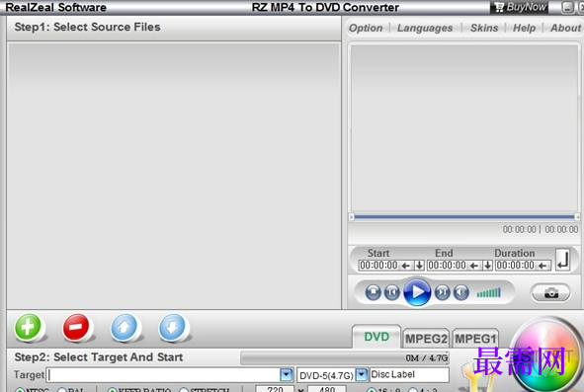Click the red remove file button
This screenshot has height=392, width=584.
click(x=76, y=327)
